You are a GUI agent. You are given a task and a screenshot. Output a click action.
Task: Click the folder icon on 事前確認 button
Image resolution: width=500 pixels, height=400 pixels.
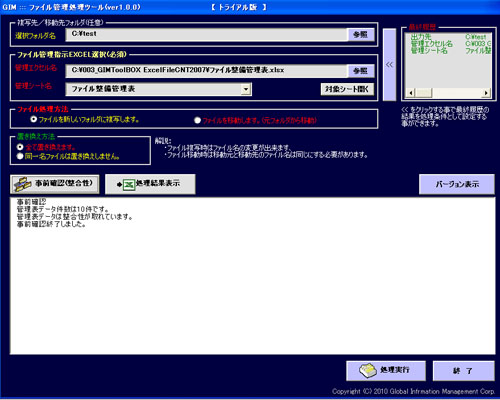[23, 184]
